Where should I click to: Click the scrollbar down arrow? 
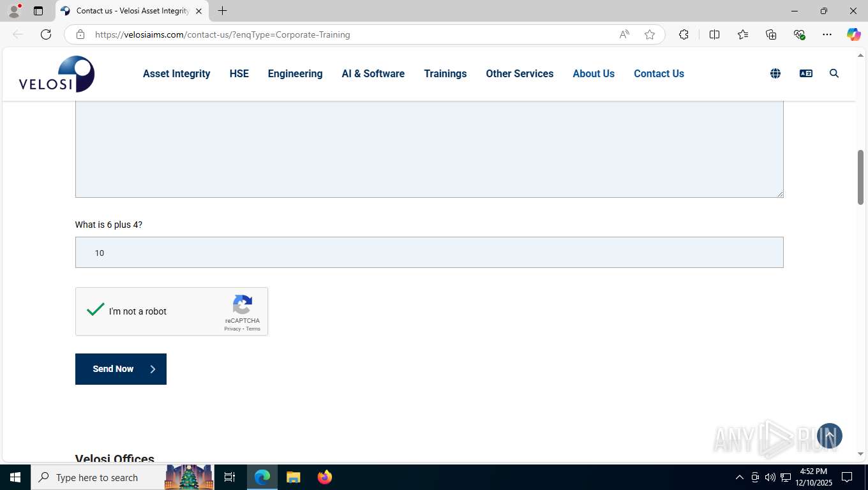860,454
